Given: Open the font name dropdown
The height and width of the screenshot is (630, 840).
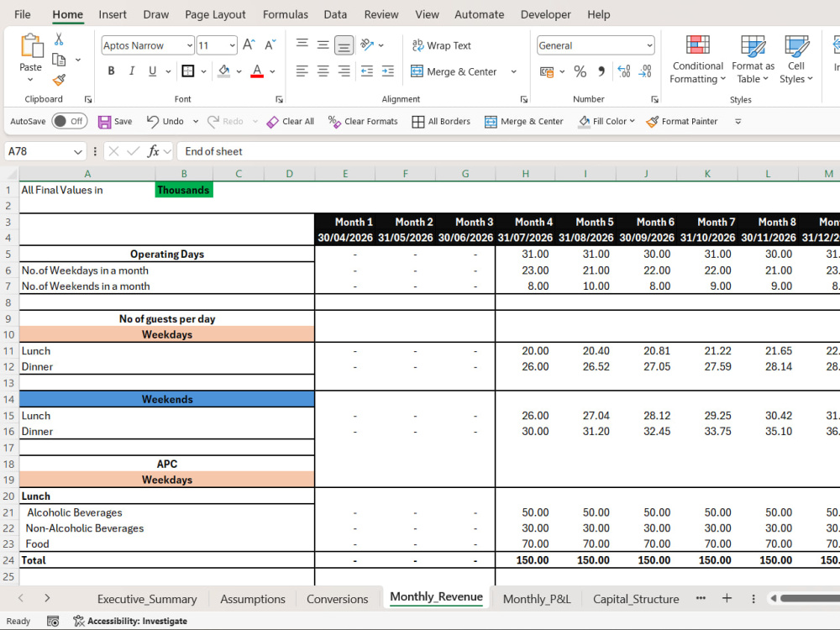Looking at the screenshot, I should pos(190,45).
